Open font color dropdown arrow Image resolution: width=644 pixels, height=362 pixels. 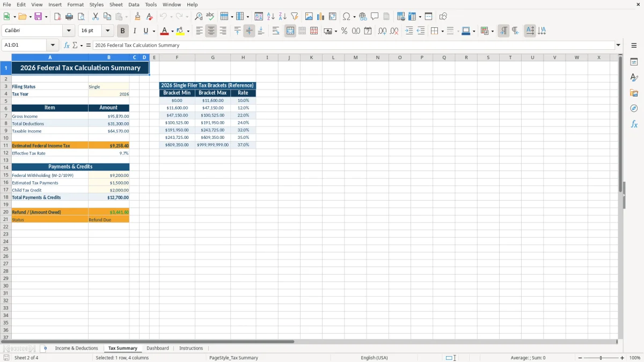(x=172, y=31)
